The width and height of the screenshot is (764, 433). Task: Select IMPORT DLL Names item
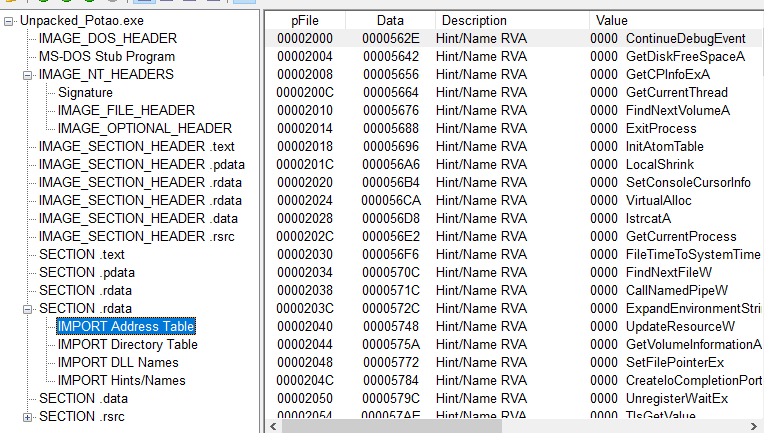(x=118, y=363)
